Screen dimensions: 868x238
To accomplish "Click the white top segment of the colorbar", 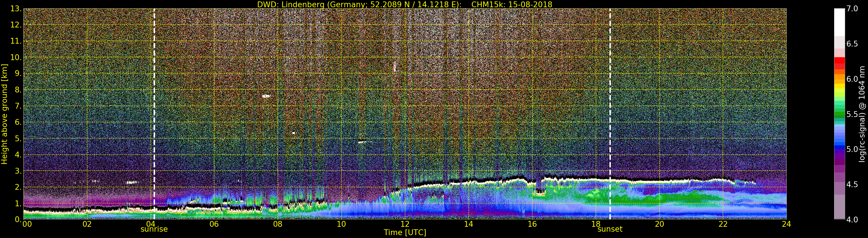I will click(x=839, y=22).
